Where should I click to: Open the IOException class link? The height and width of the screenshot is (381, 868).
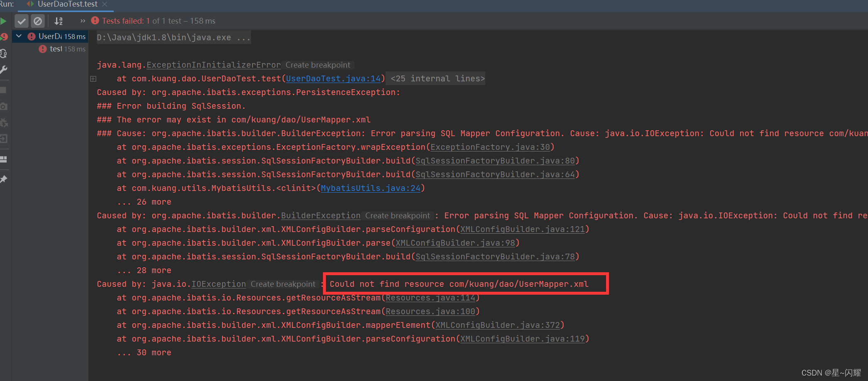[219, 284]
